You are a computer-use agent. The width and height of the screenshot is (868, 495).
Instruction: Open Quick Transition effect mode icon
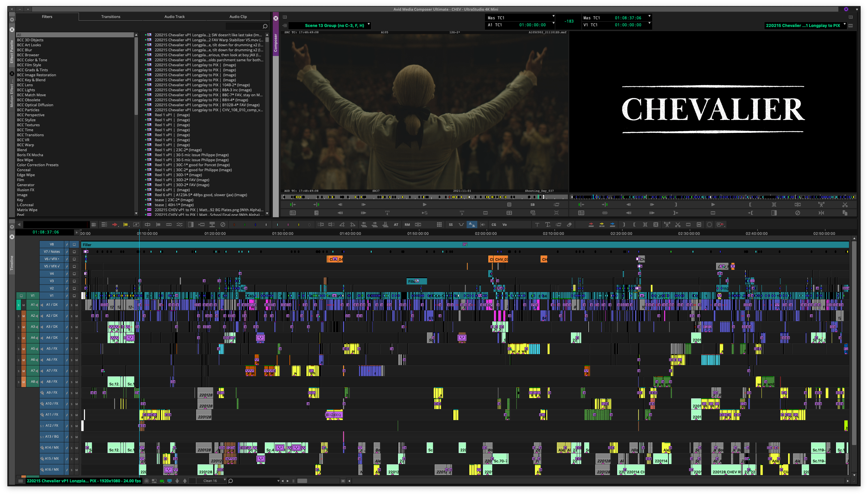[191, 225]
